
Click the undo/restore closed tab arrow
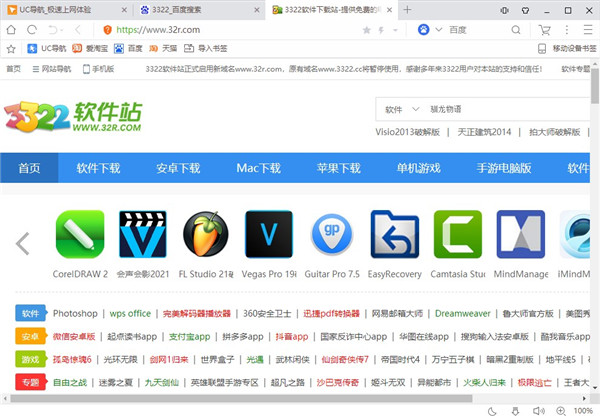point(53,29)
